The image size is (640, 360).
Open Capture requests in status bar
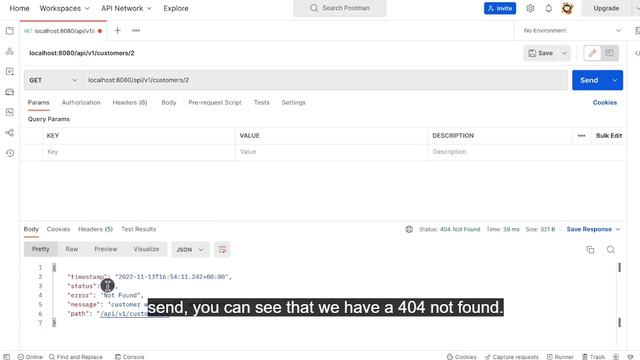coord(511,357)
